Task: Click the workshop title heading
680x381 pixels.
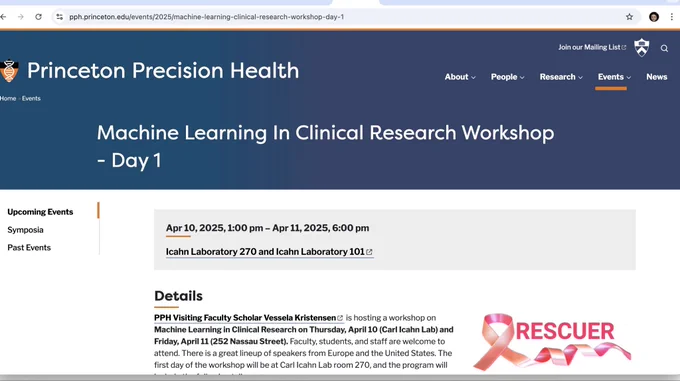Action: pos(325,147)
